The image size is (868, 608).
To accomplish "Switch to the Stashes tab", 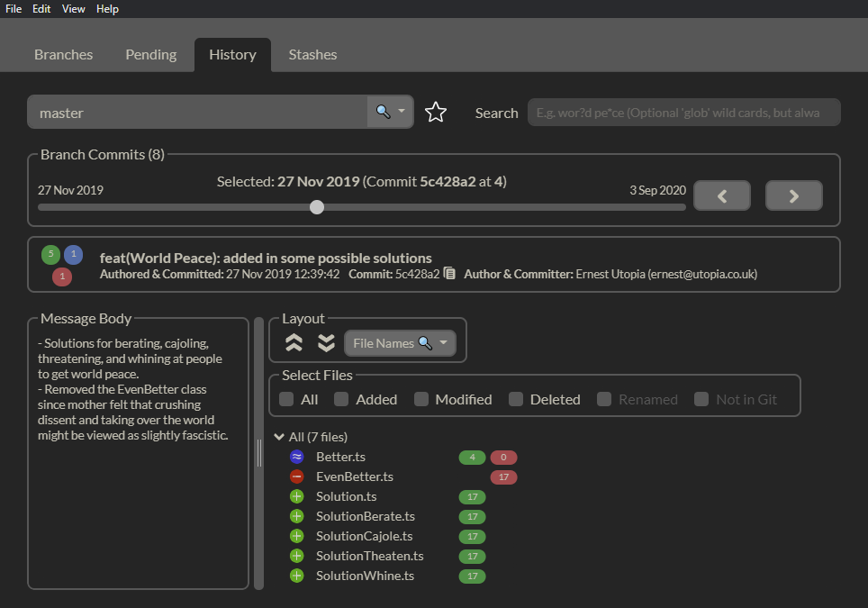I will [x=312, y=55].
